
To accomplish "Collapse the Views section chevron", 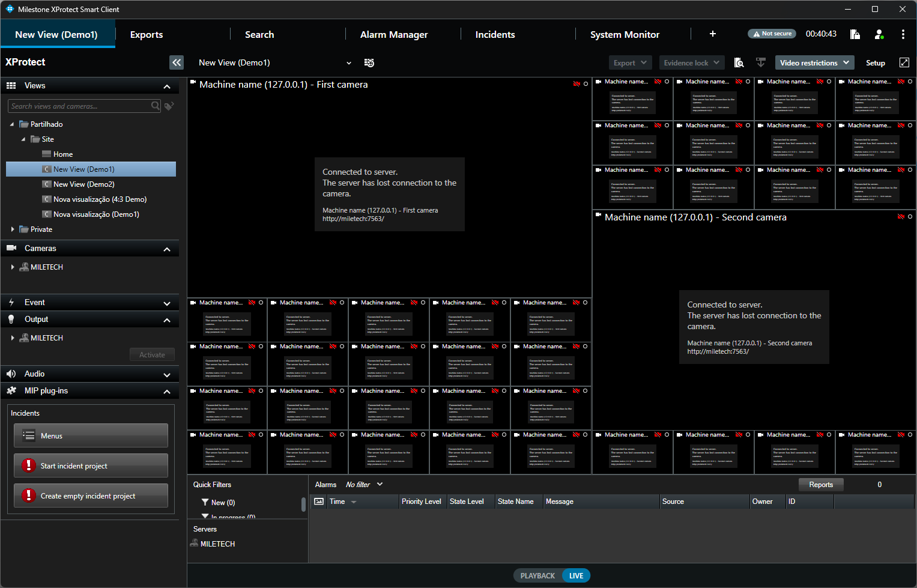I will tap(167, 86).
